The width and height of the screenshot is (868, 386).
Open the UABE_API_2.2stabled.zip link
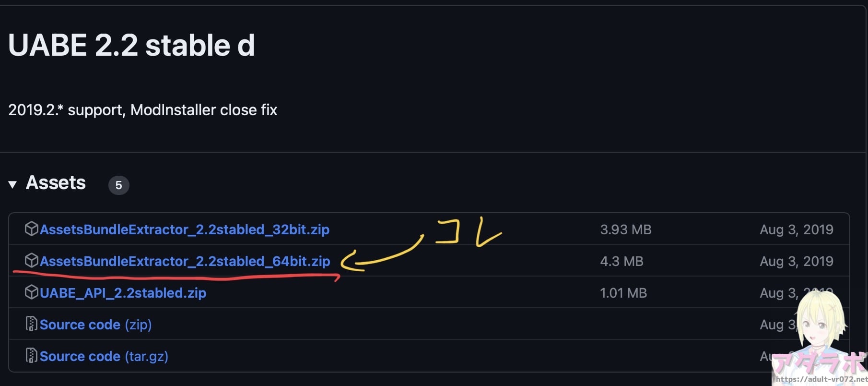(123, 293)
